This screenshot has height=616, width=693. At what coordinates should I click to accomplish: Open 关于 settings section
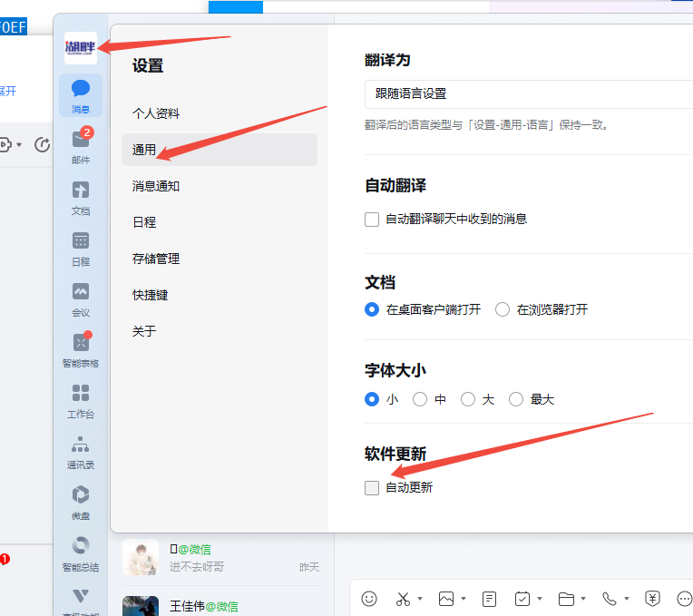(220, 331)
